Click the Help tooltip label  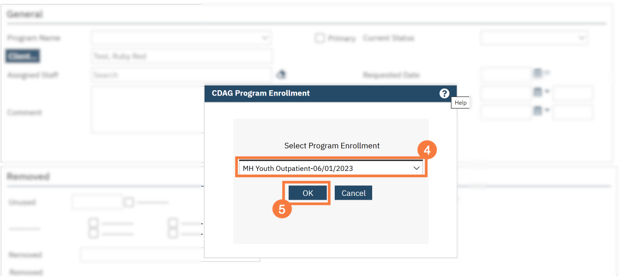click(461, 103)
